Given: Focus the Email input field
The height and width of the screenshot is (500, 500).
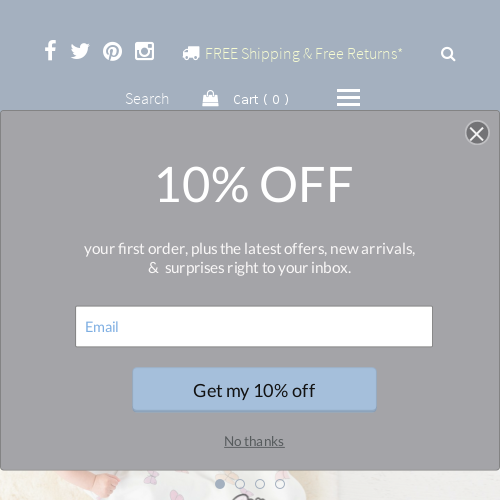Looking at the screenshot, I should (x=254, y=327).
